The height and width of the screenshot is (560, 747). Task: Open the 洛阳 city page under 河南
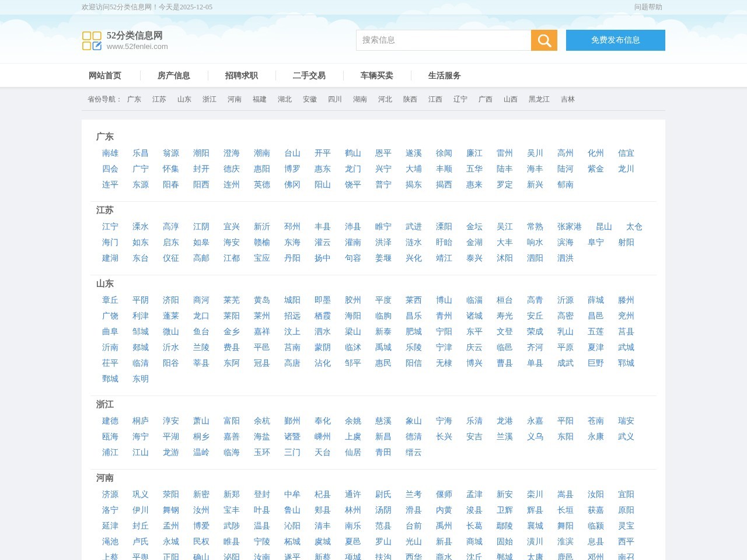[110, 510]
